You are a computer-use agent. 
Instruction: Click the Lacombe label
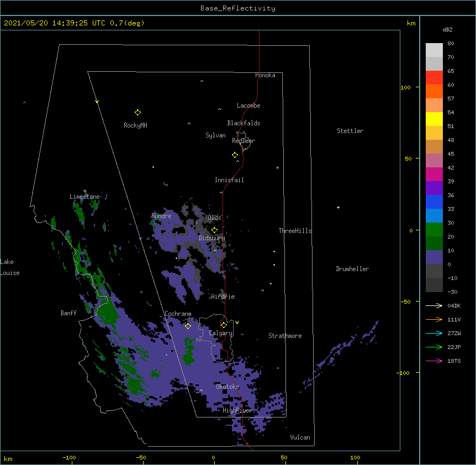click(x=248, y=105)
